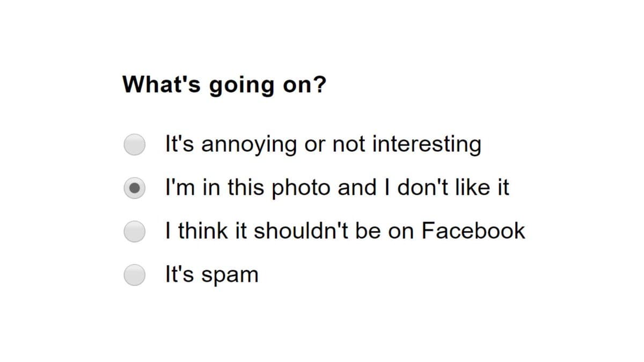Click the "I think it shouldn't be on Facebook" text
Screen dimensions: 644x362
coord(344,231)
